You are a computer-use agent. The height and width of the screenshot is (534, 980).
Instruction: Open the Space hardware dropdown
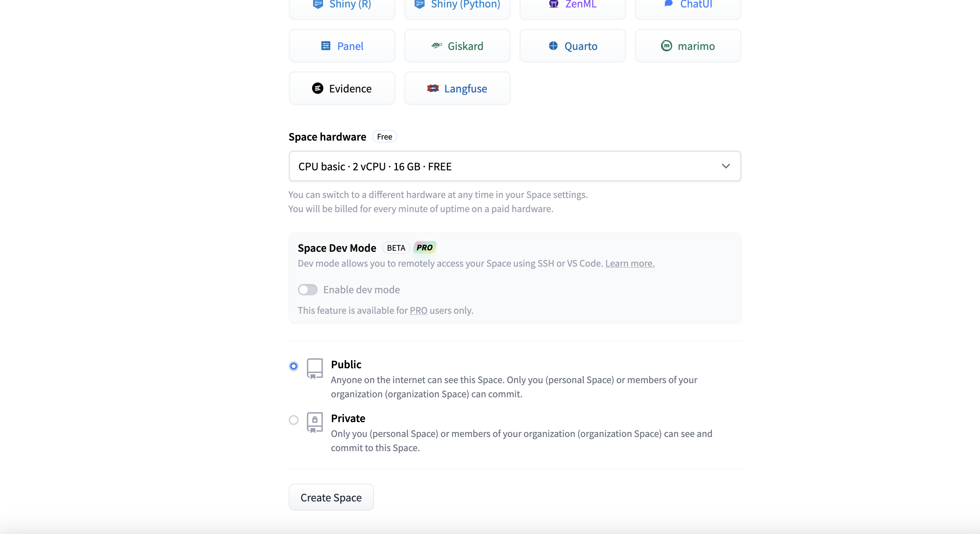pyautogui.click(x=514, y=166)
